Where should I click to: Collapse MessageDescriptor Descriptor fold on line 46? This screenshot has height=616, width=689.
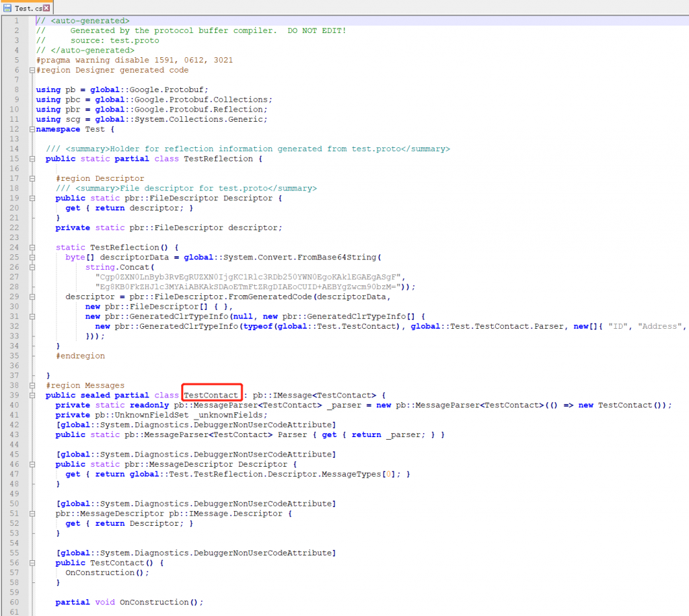click(32, 465)
